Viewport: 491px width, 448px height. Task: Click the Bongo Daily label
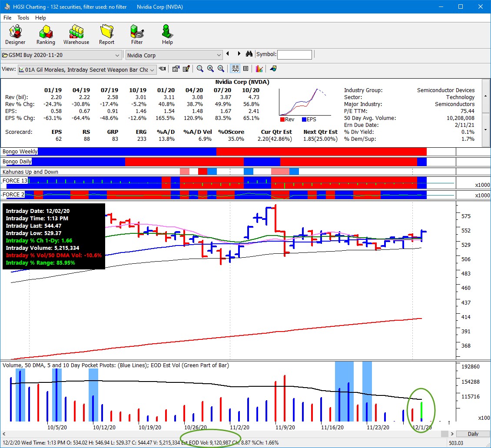[17, 162]
